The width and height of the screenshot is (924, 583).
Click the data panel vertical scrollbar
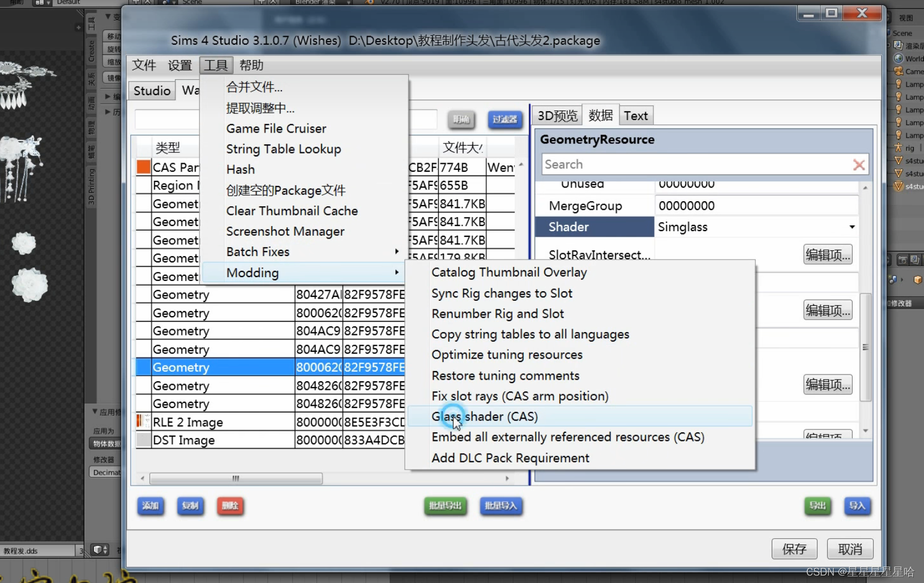click(865, 347)
